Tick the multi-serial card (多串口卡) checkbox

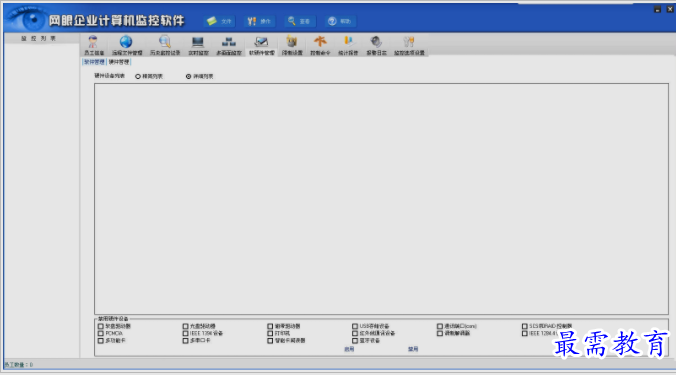click(185, 341)
